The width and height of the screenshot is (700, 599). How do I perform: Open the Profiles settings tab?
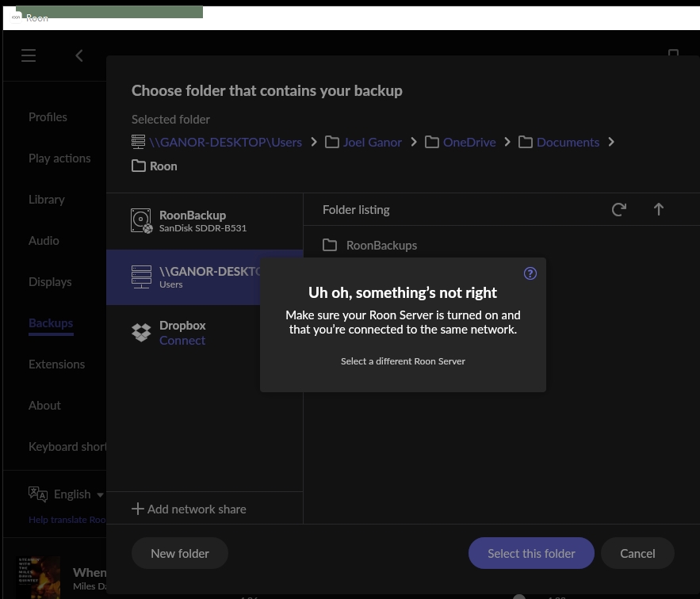[48, 117]
